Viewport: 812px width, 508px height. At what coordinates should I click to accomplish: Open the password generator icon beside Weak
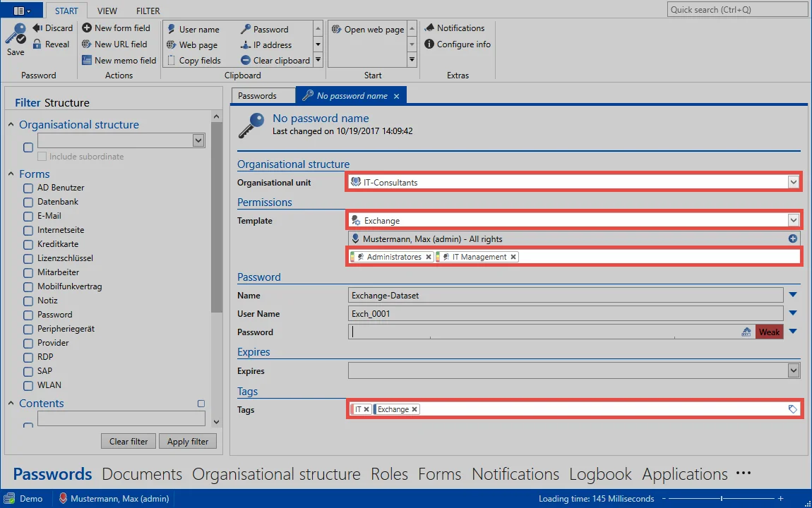click(746, 332)
